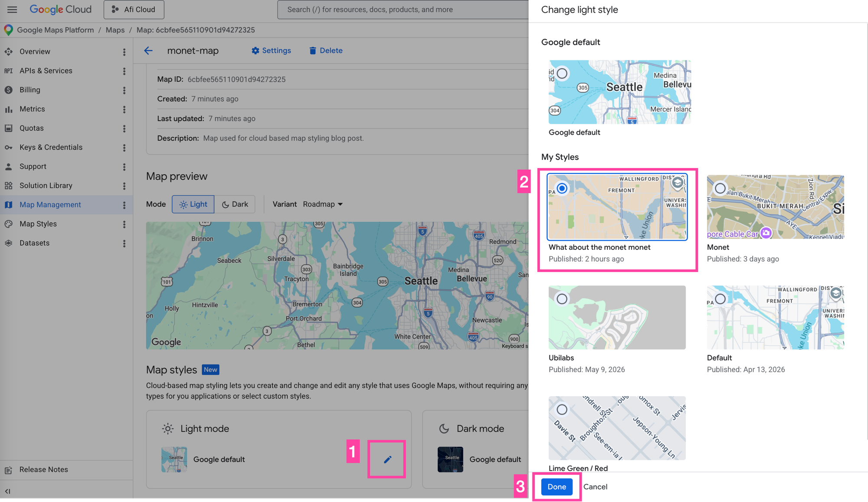
Task: Click the Release Notes icon
Action: (9, 470)
